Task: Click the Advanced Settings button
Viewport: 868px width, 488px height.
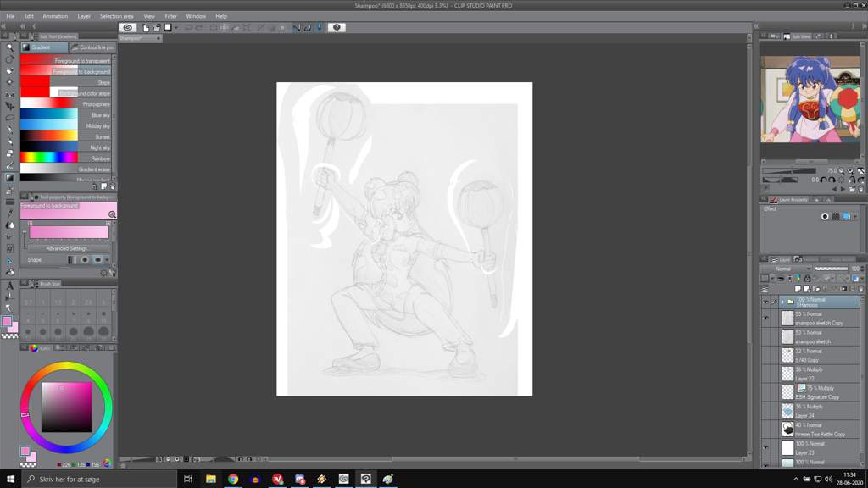Action: [x=66, y=248]
